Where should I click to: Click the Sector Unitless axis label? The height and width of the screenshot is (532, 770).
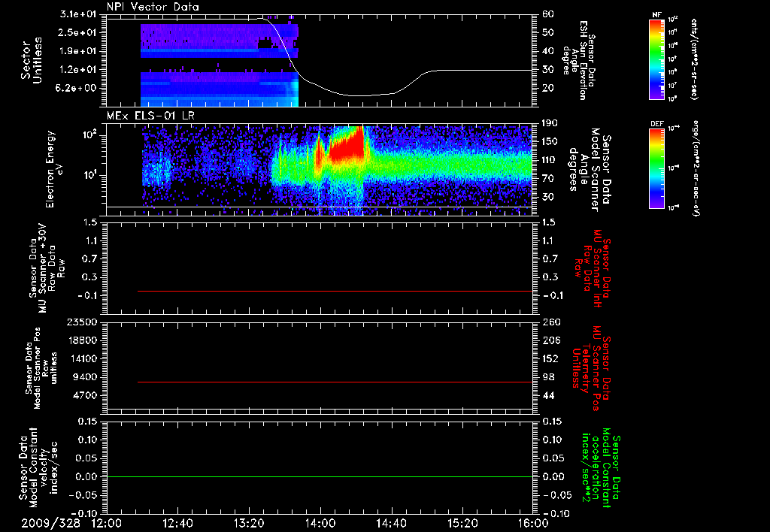tap(32, 60)
